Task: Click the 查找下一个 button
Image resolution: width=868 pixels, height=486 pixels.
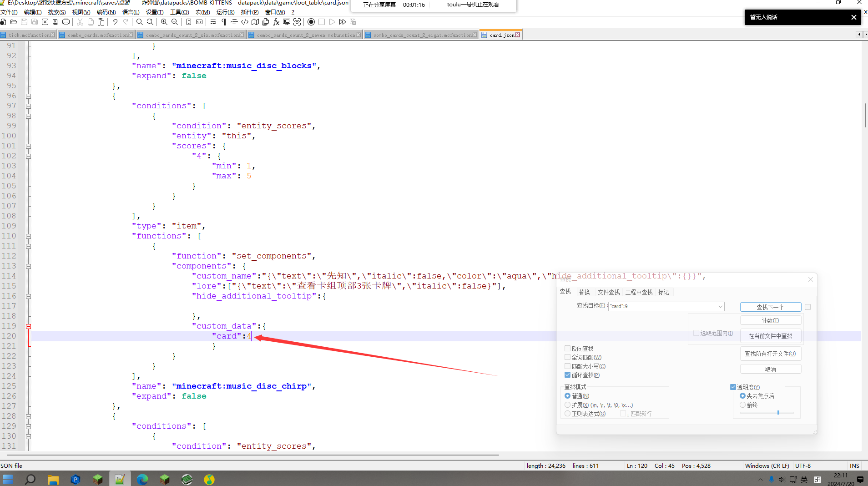Action: (x=770, y=307)
